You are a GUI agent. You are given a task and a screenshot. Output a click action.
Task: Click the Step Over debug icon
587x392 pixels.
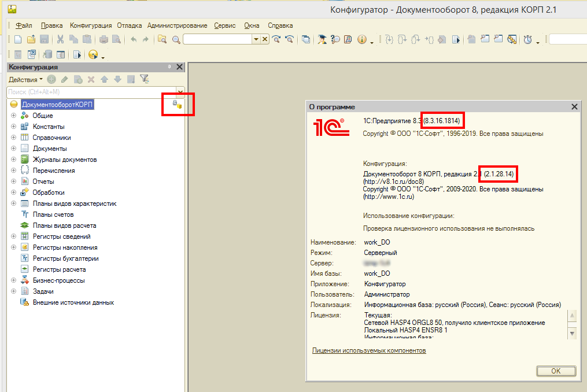[x=402, y=39]
